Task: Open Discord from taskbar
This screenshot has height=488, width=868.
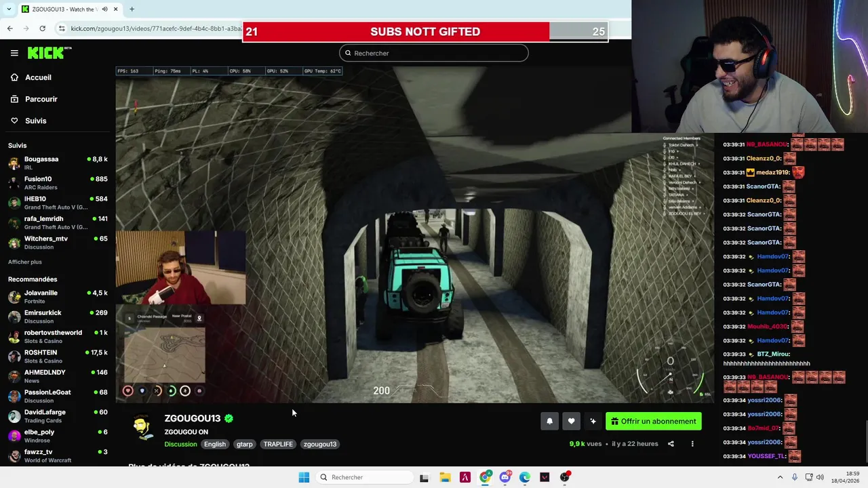Action: (505, 477)
